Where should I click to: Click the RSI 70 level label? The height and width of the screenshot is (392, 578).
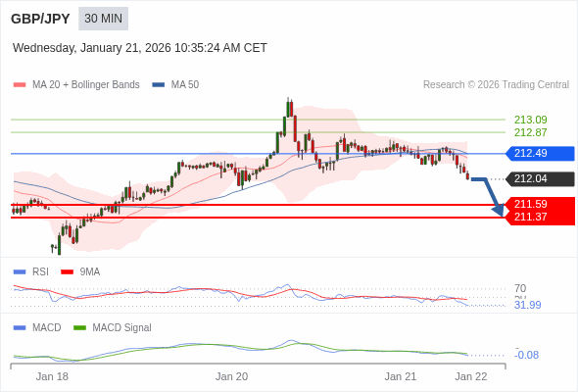520,288
